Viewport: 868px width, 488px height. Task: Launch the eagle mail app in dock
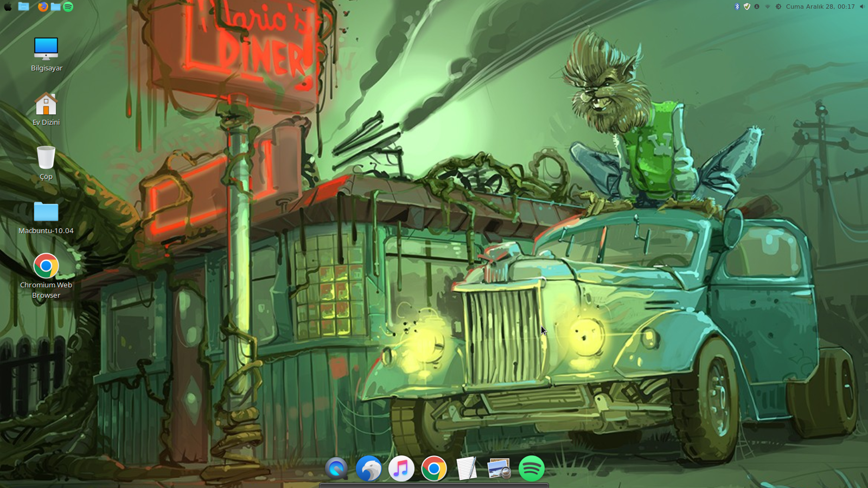(369, 468)
